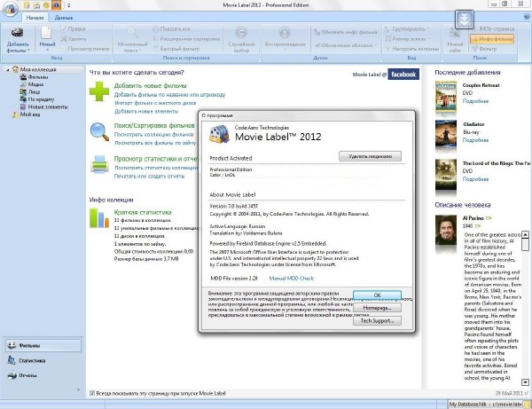Click the application orb button at top-left

point(10,7)
